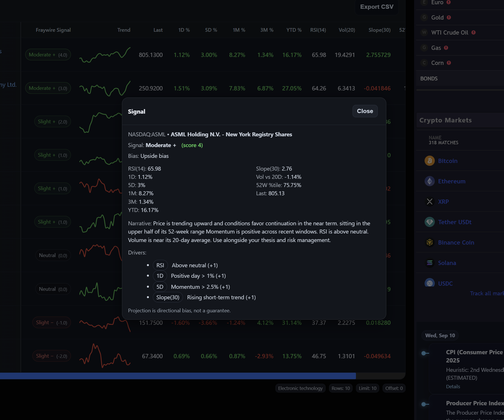Open the Slight − (-2.0) signal badge
The image size is (504, 420).
tap(51, 356)
